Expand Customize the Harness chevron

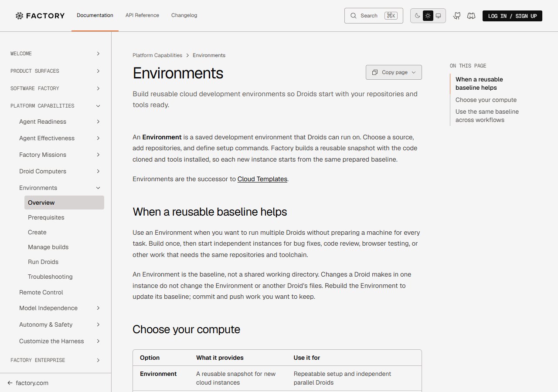[x=98, y=341]
